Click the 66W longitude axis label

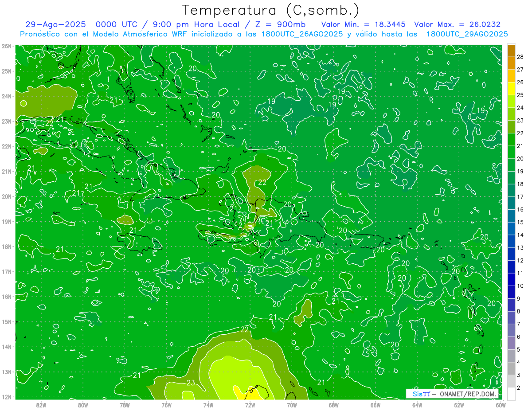click(x=375, y=405)
